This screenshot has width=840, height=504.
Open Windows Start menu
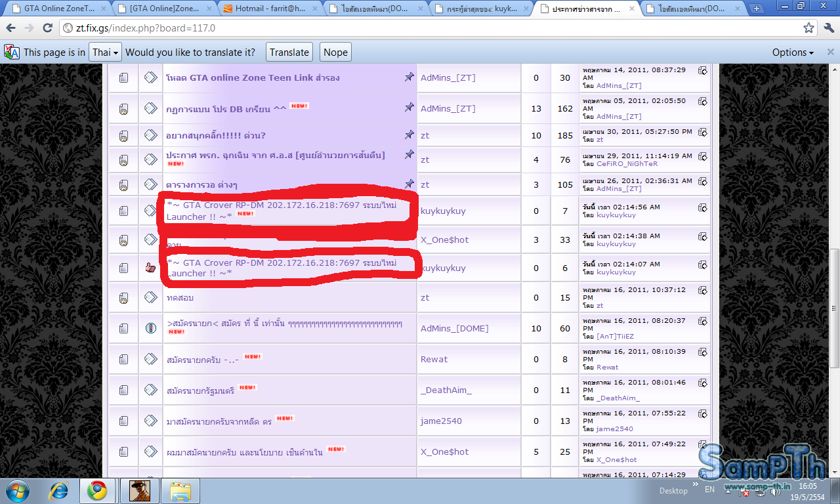tap(16, 490)
